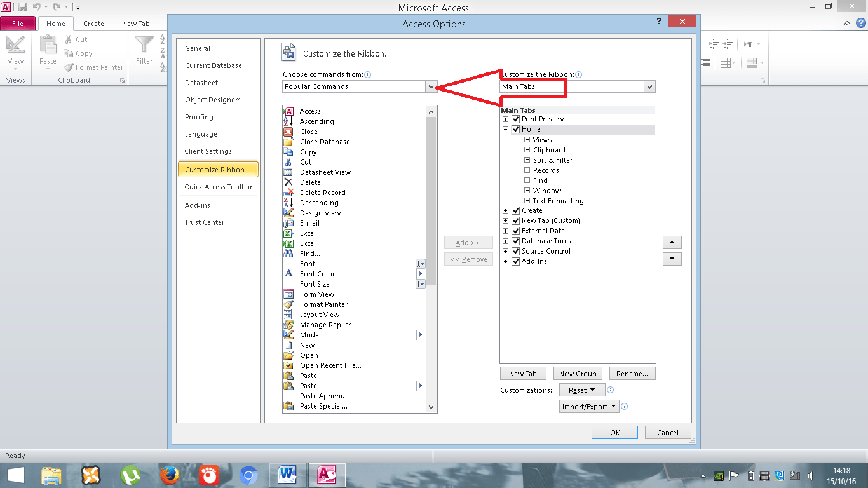Toggle the Add-Ins checkbox
This screenshot has width=868, height=488.
[x=515, y=261]
